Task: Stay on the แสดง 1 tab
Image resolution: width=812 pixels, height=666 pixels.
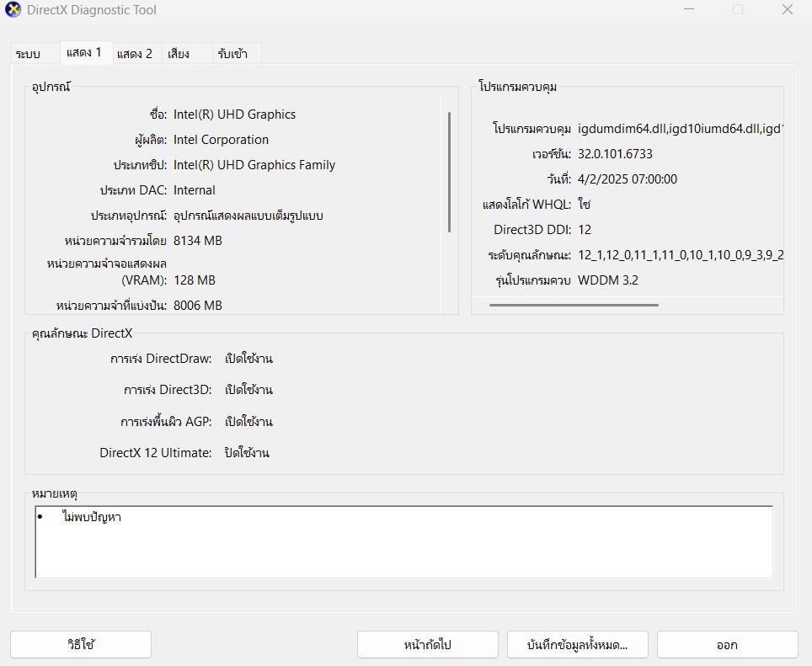Action: pos(84,51)
